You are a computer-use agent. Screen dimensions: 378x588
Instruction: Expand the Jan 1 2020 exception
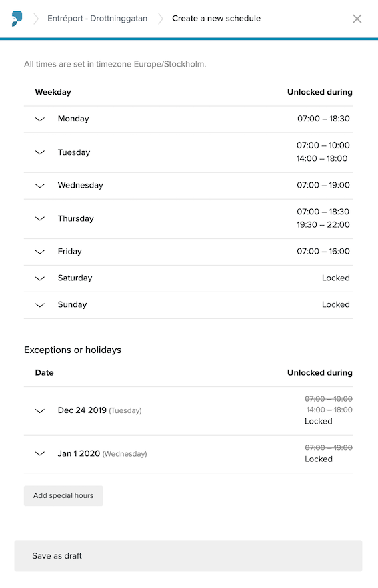(40, 454)
